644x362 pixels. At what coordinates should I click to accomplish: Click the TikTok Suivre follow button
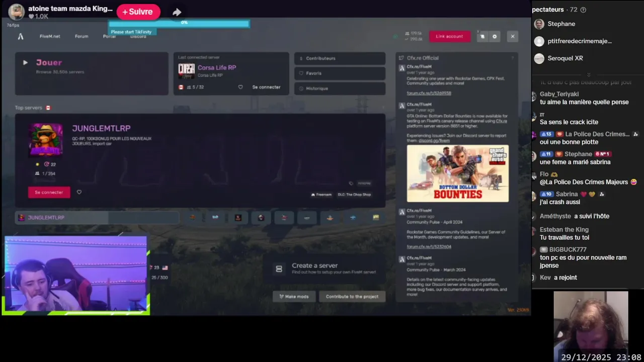[x=138, y=12]
